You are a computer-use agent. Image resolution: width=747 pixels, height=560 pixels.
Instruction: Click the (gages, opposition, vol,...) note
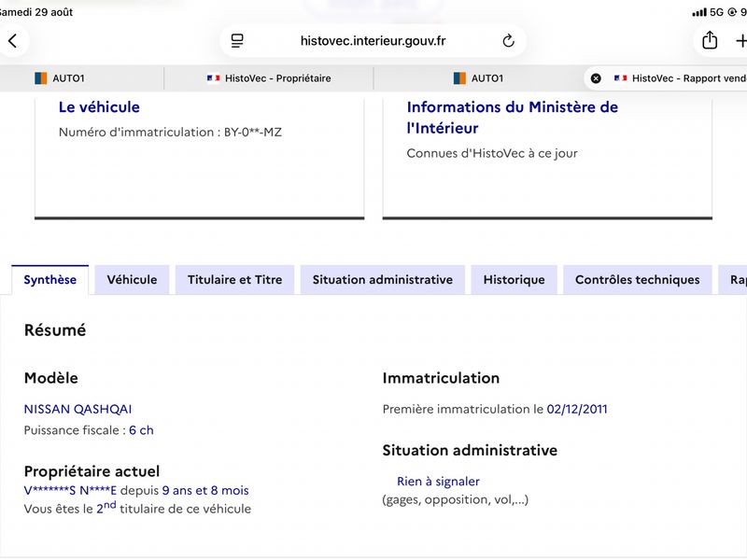click(456, 499)
